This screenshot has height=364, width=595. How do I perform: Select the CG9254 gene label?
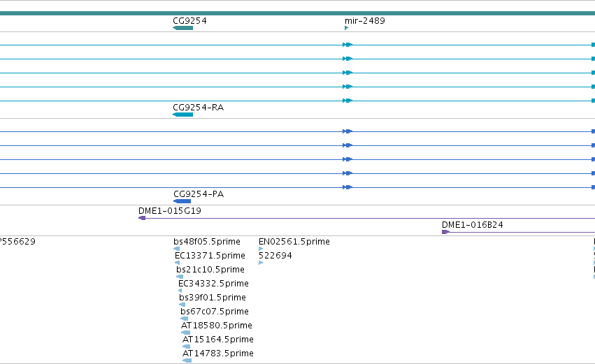tap(189, 21)
